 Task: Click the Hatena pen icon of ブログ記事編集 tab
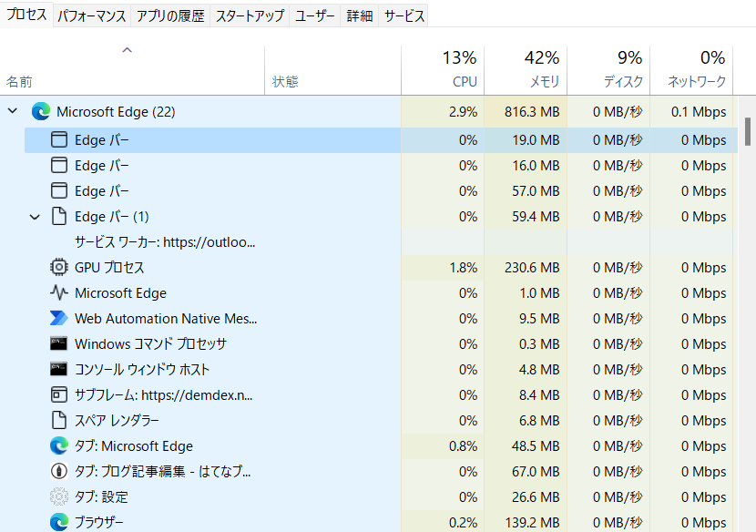(59, 471)
